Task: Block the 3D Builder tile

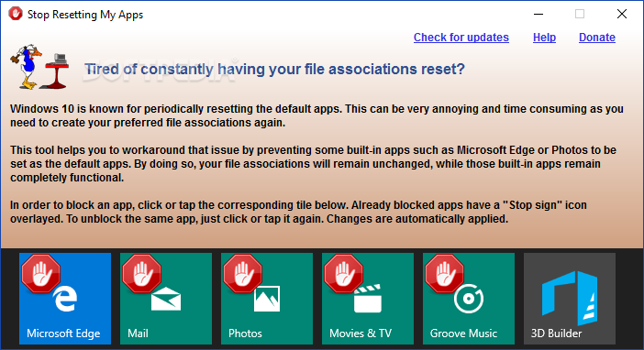Action: tap(570, 299)
